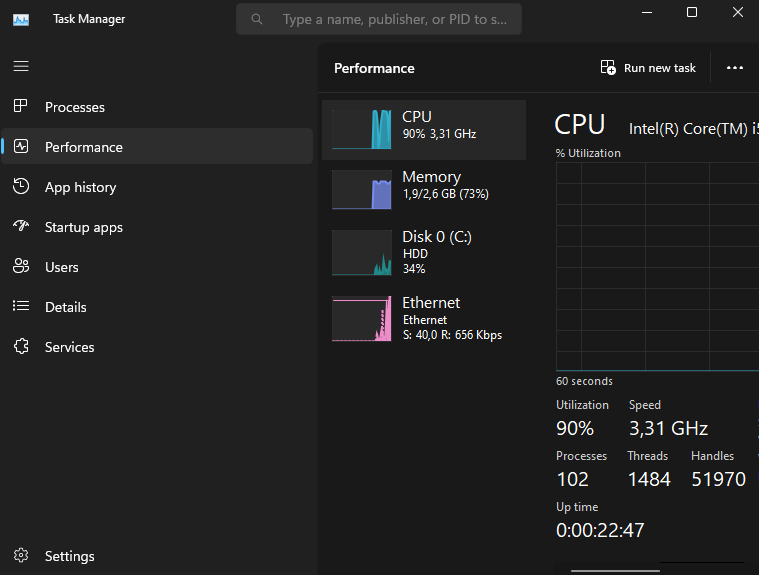The image size is (759, 575).
Task: Open the Processes page
Action: click(x=157, y=107)
